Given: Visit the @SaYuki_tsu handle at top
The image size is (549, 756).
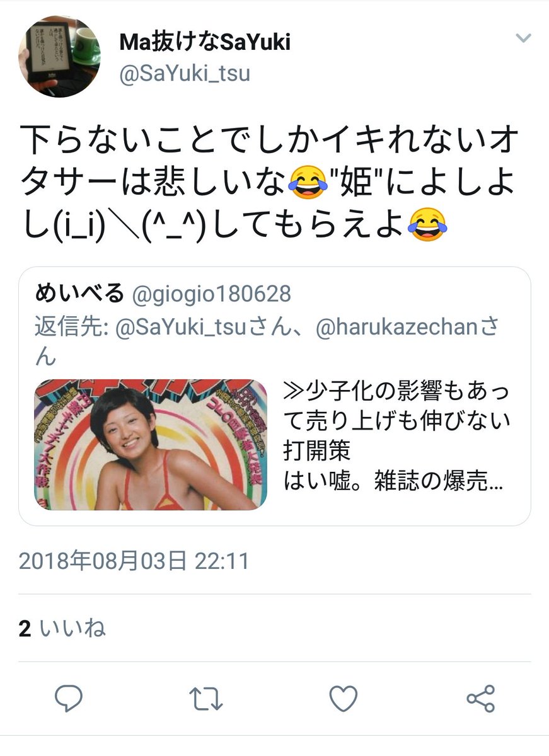Looking at the screenshot, I should click(185, 74).
